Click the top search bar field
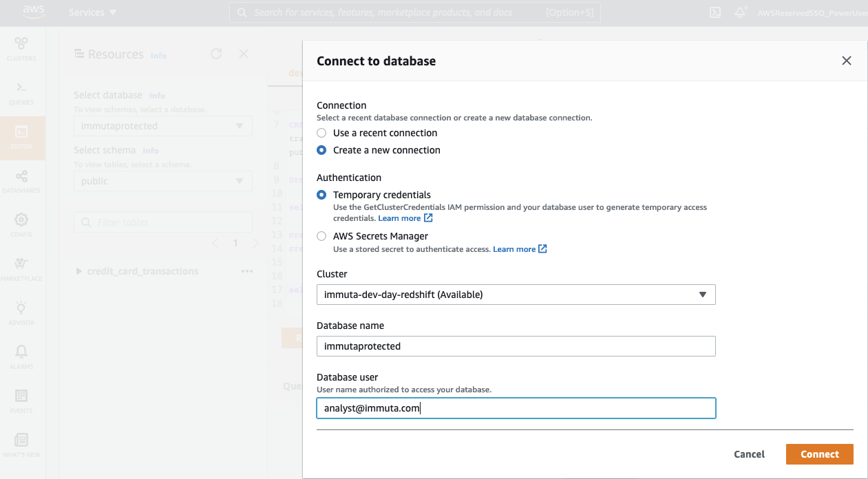The width and height of the screenshot is (868, 479). click(415, 12)
